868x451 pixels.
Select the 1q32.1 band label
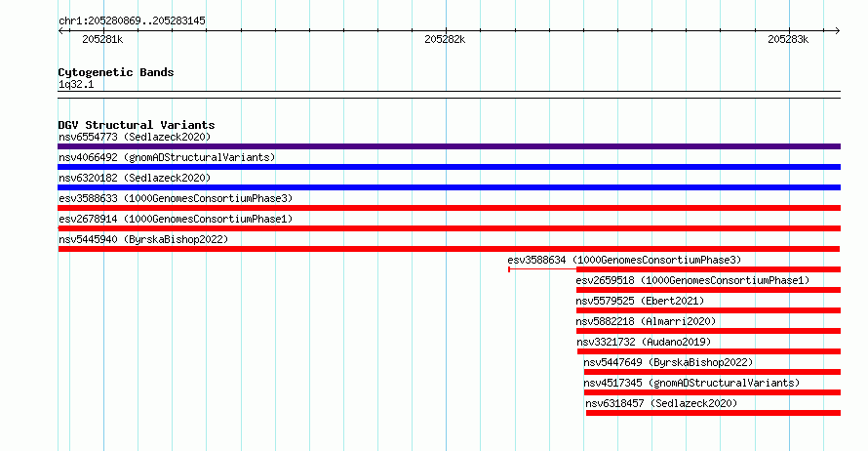76,84
